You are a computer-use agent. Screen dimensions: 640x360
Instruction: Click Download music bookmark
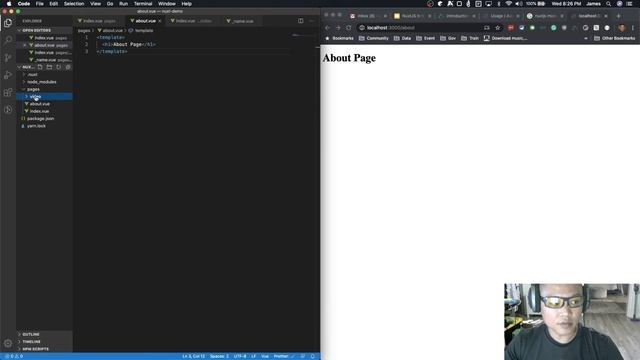pos(505,38)
